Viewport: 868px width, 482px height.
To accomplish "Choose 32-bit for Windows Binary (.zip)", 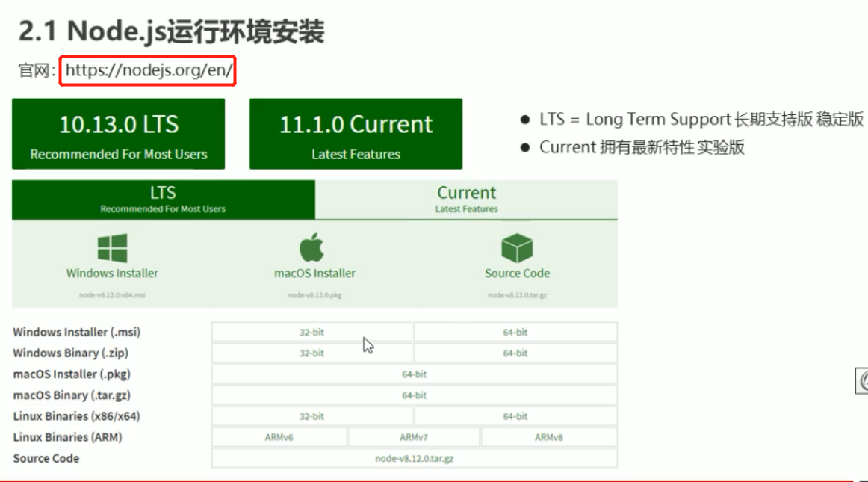I will click(x=311, y=353).
